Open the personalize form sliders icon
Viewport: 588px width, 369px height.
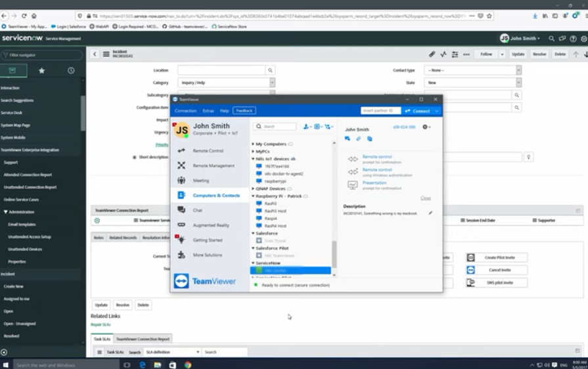[455, 54]
